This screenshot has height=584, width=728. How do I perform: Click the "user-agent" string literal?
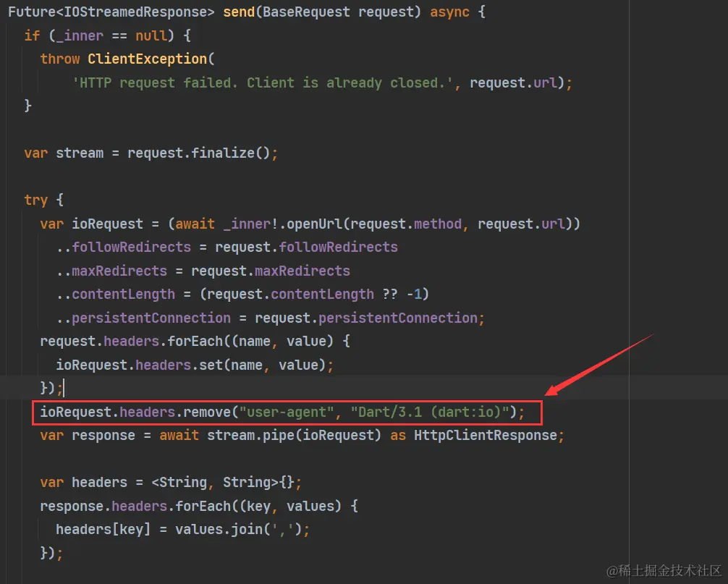coord(287,412)
